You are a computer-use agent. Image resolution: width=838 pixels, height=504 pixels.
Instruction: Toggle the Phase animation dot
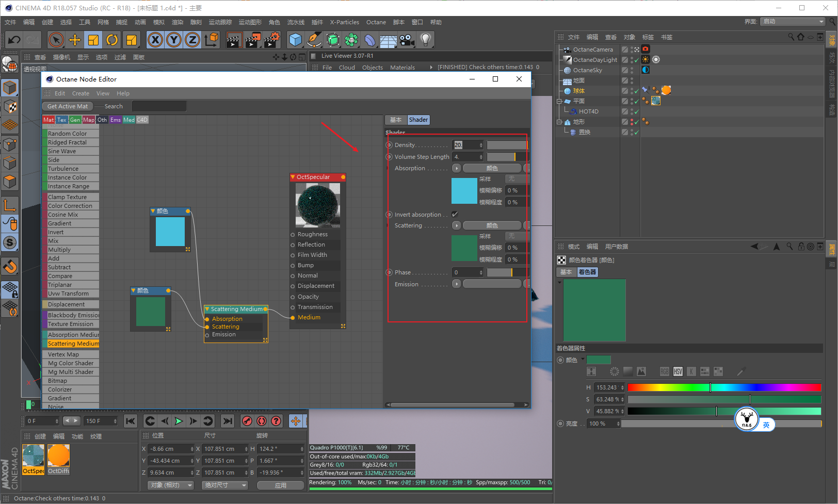click(389, 272)
